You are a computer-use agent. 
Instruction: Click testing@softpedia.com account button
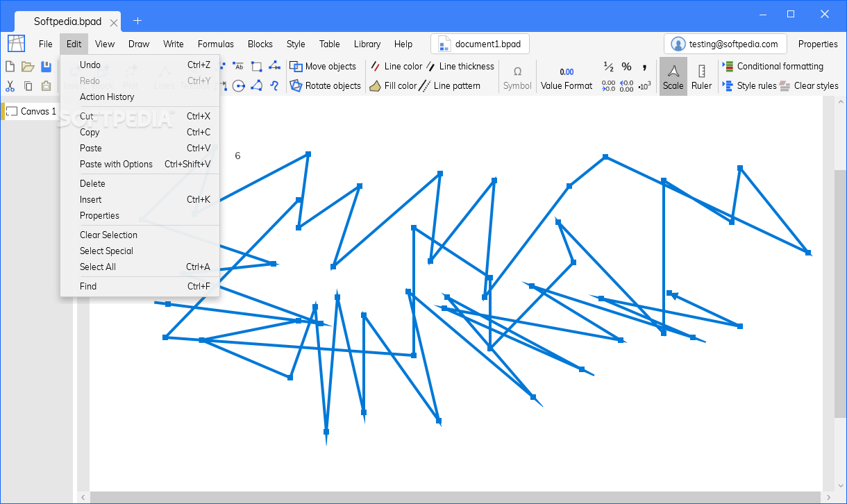(x=726, y=44)
